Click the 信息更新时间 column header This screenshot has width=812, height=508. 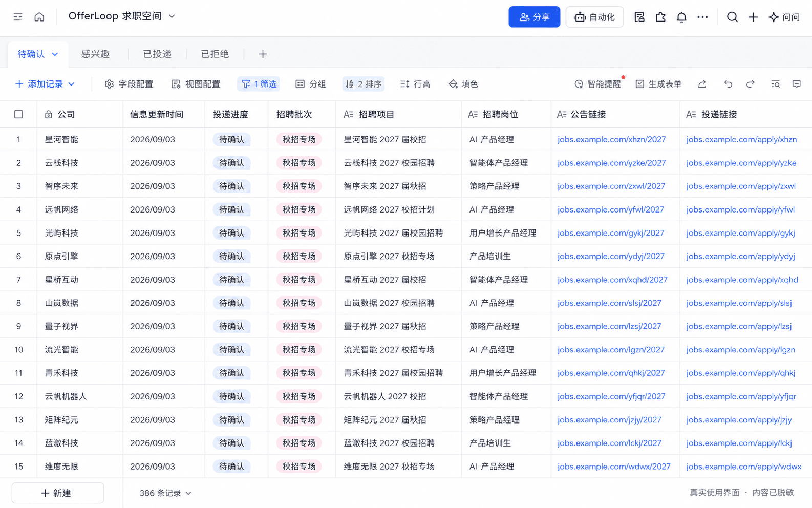(x=164, y=114)
